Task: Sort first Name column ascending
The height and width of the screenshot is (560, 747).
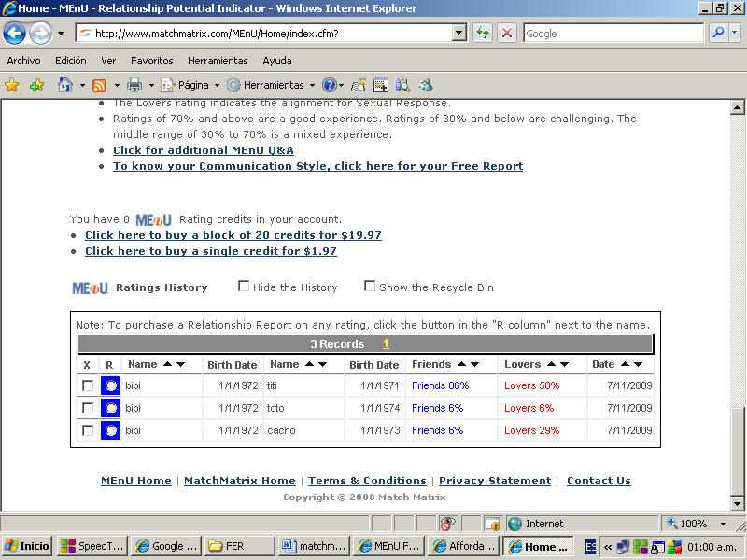Action: pos(167,364)
